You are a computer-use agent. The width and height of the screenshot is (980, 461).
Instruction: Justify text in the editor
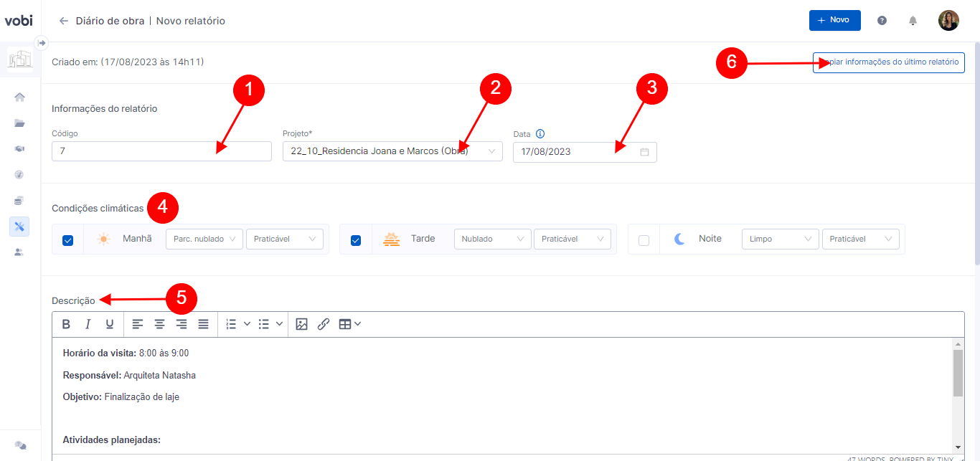coord(204,324)
